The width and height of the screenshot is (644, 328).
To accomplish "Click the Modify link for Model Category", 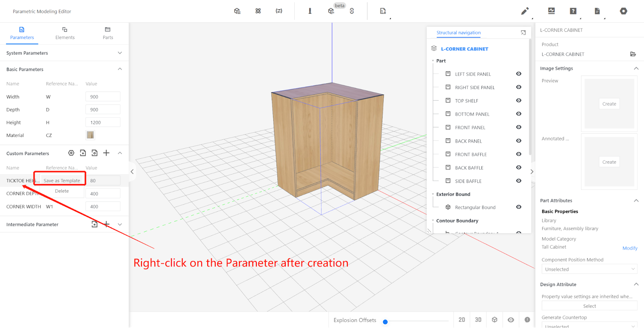I will pyautogui.click(x=630, y=248).
